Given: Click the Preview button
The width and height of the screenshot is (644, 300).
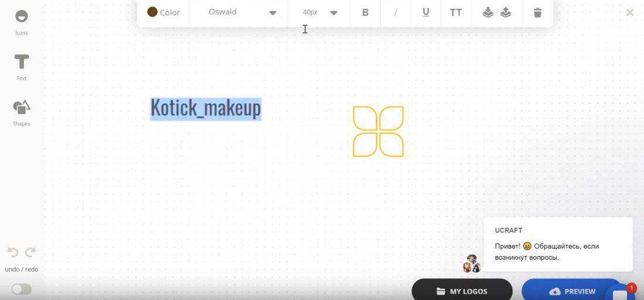Looking at the screenshot, I should pyautogui.click(x=571, y=291).
